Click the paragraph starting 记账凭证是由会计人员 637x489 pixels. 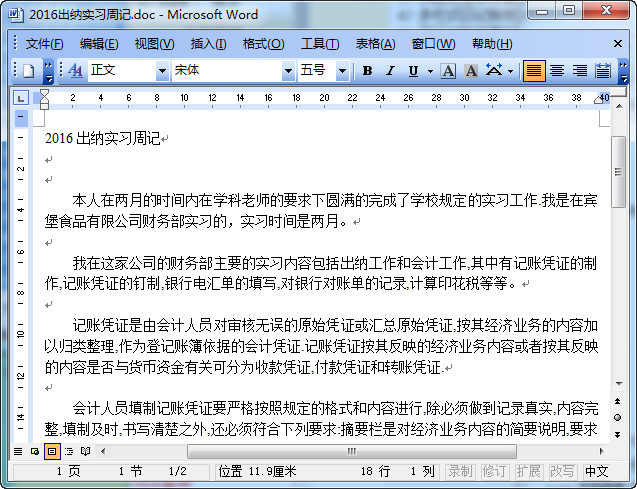(321, 346)
